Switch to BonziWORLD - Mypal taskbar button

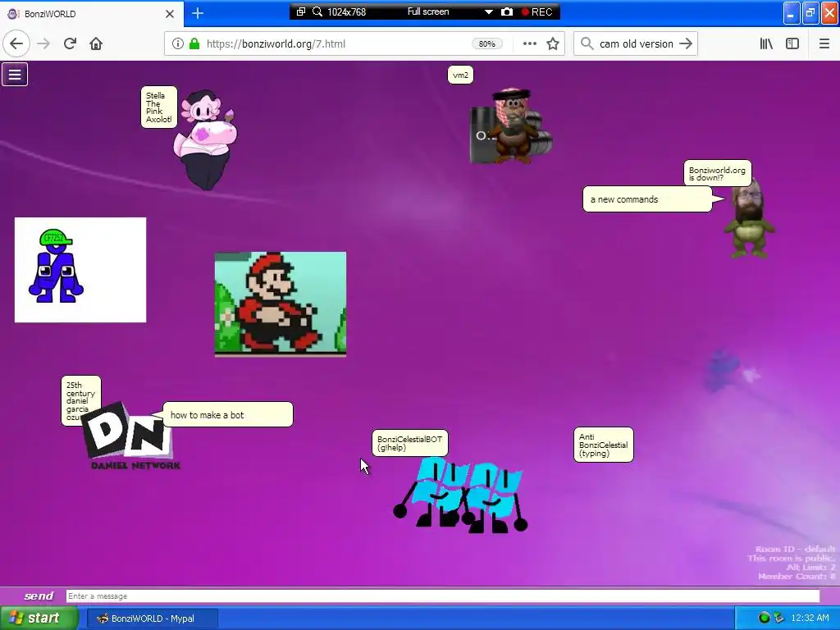pyautogui.click(x=153, y=619)
